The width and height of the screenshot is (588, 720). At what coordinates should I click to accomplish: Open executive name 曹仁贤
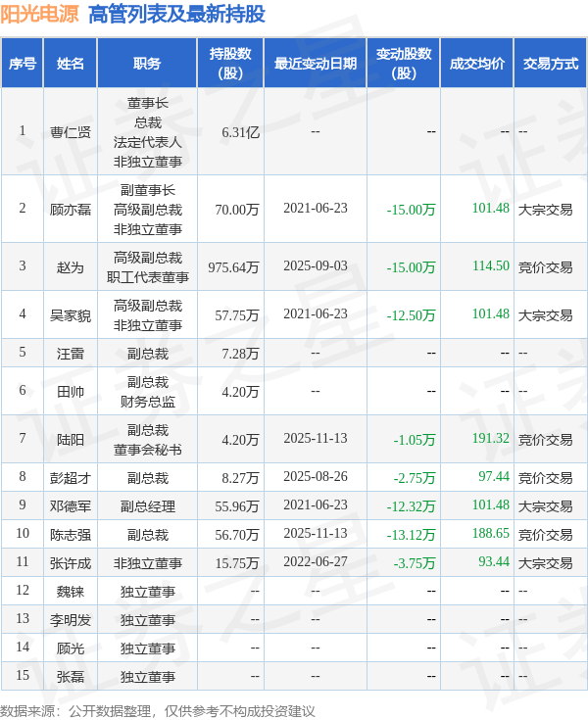pyautogui.click(x=71, y=131)
